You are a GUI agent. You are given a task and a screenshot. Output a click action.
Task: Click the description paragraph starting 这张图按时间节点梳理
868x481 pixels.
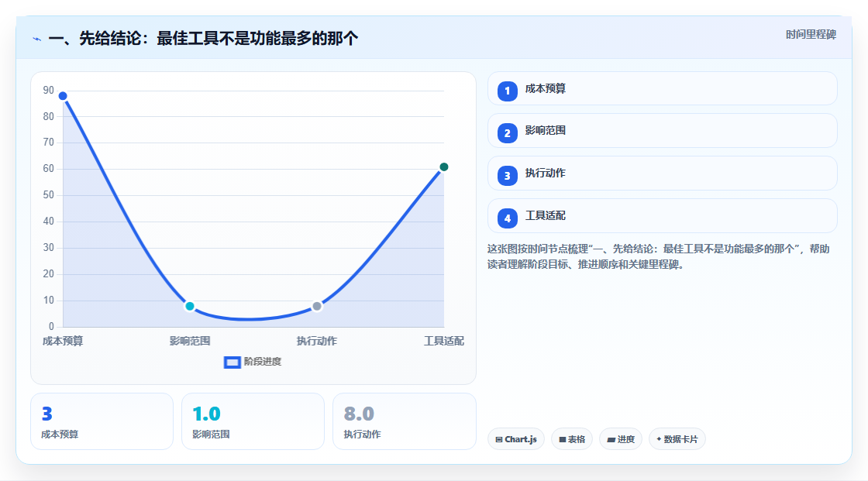658,257
